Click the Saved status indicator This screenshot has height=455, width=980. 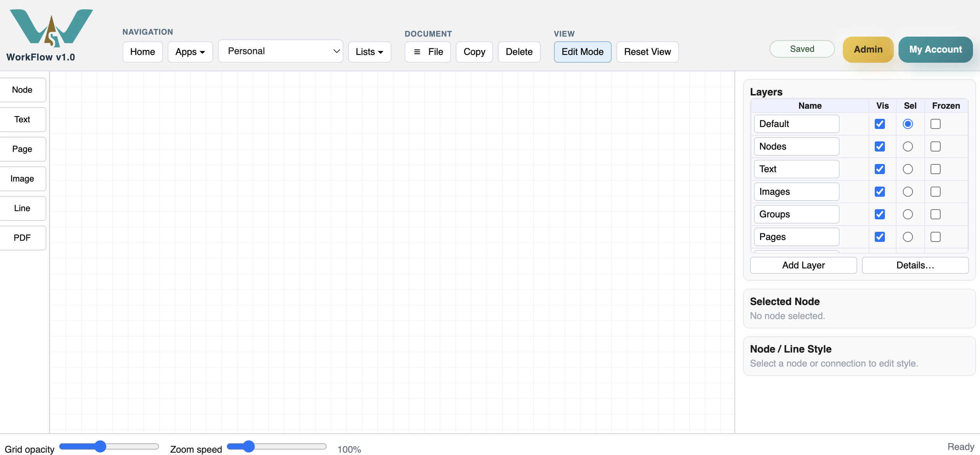[802, 49]
